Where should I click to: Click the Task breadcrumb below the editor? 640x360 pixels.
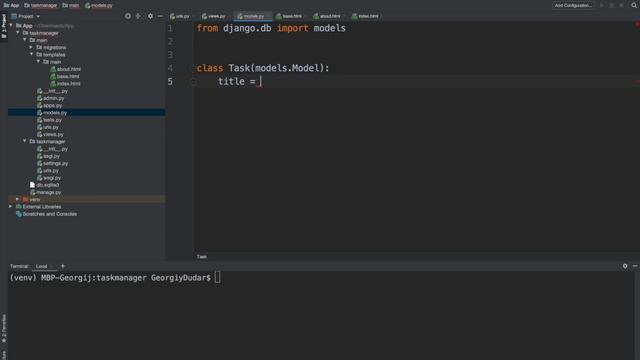[x=202, y=257]
